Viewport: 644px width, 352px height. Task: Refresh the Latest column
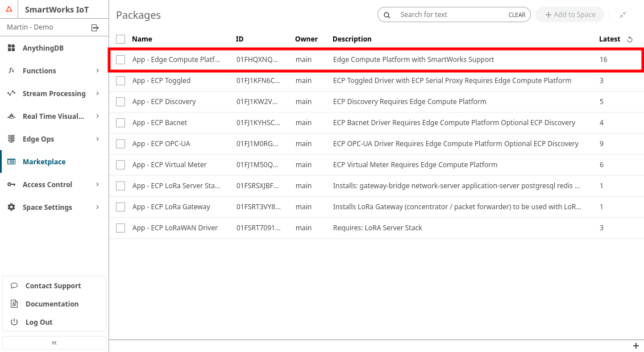point(630,39)
